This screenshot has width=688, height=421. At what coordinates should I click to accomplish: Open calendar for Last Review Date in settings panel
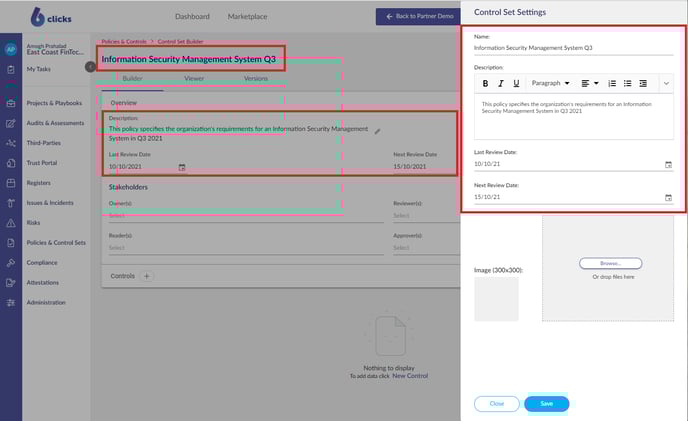[x=668, y=165]
